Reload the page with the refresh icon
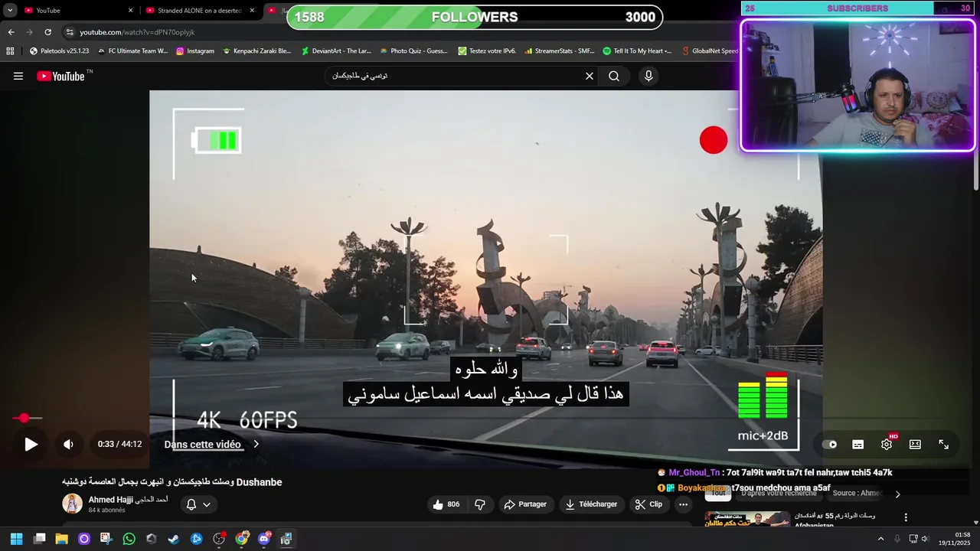 tap(47, 32)
